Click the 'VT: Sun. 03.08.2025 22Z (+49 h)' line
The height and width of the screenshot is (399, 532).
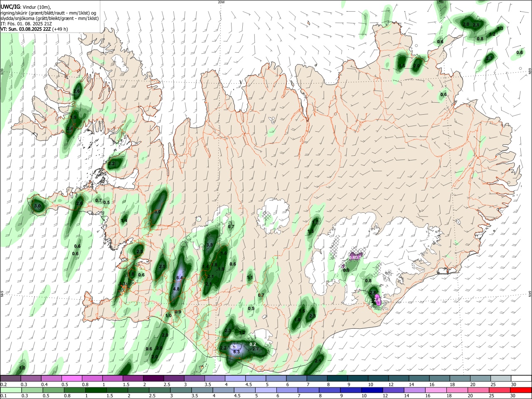34,29
